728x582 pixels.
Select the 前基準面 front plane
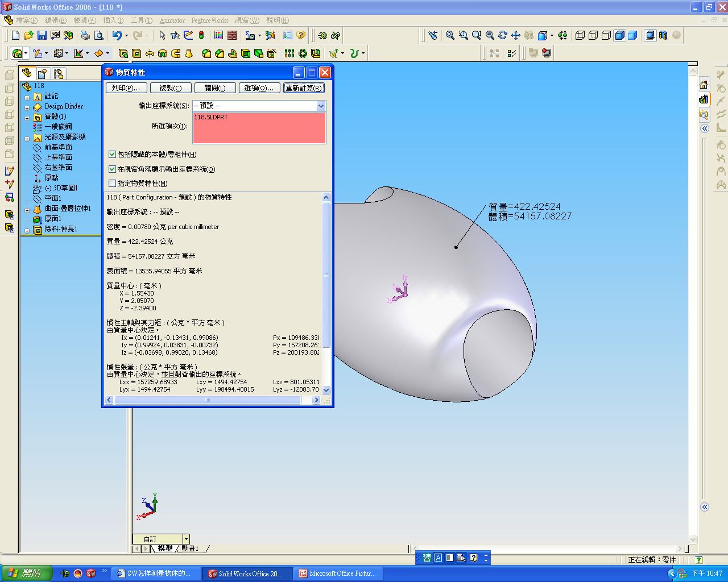click(58, 147)
